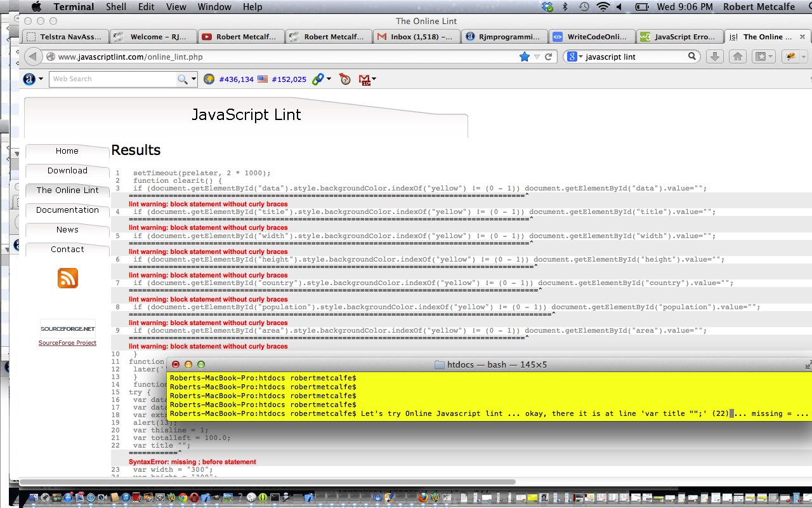Click the Alexa toolbar Gmail icon
Image resolution: width=812 pixels, height=508 pixels.
point(364,80)
